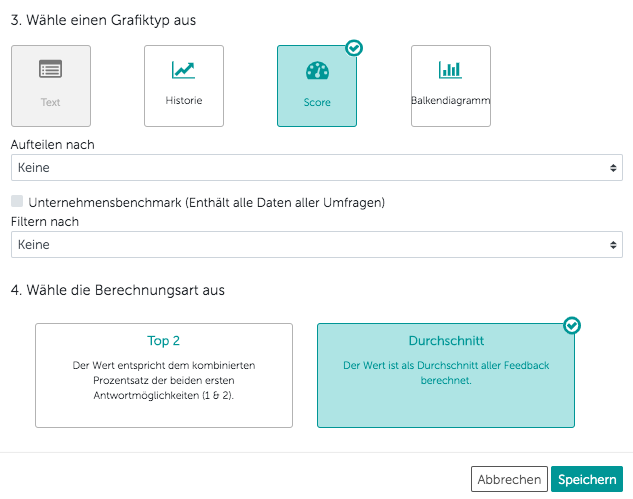Click the checkmark badge on Score tile

click(x=353, y=48)
